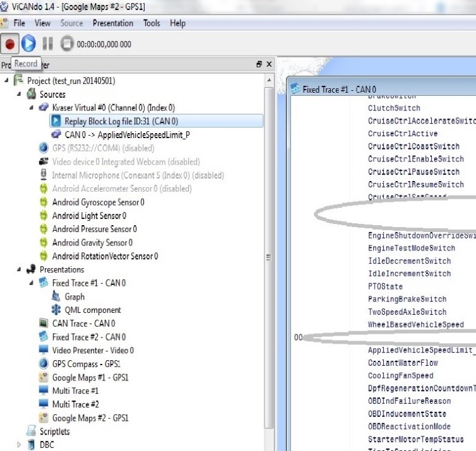
Task: Click the GPS Compass - GPS1 icon
Action: 44,363
